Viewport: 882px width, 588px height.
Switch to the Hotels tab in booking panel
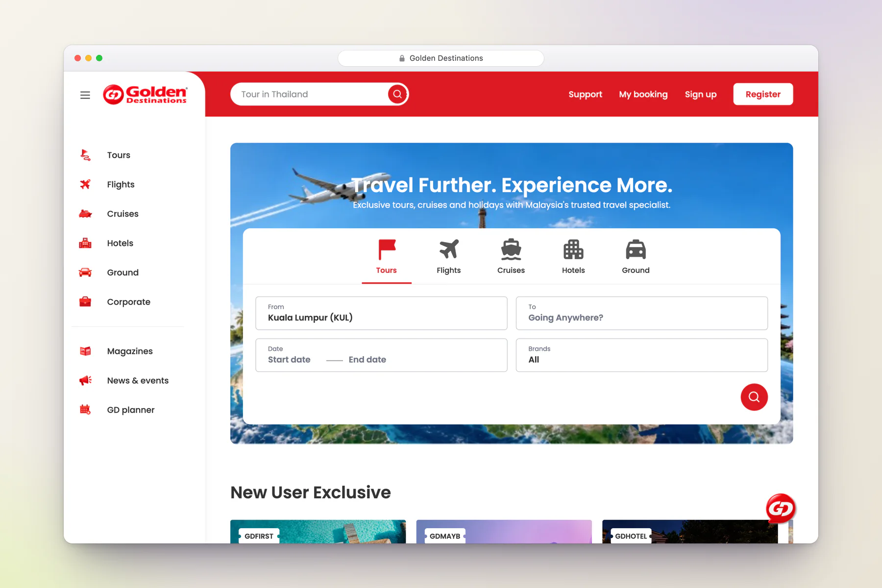point(573,257)
